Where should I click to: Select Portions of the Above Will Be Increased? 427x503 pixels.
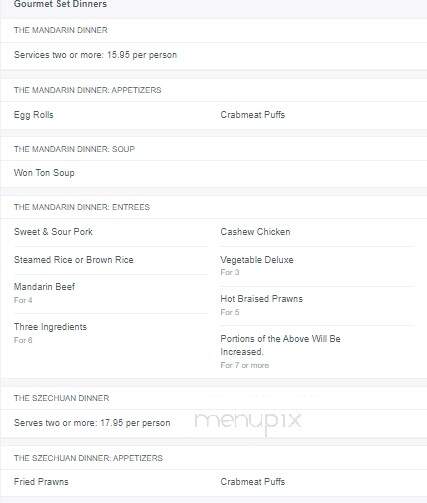(x=280, y=345)
